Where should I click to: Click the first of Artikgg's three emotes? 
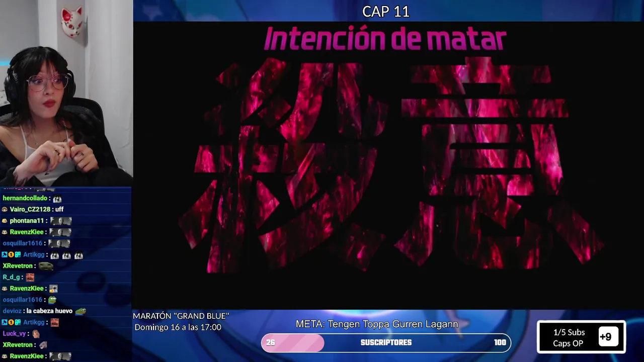(x=54, y=255)
